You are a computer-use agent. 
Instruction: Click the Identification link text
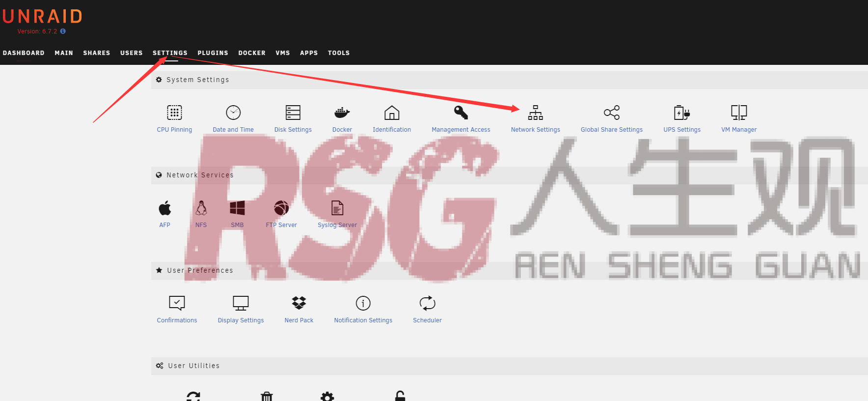(x=392, y=130)
